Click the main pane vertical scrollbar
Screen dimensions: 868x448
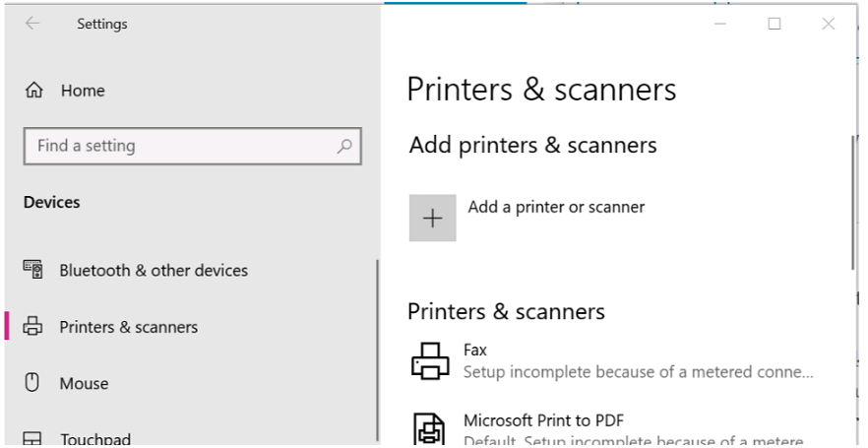(855, 203)
